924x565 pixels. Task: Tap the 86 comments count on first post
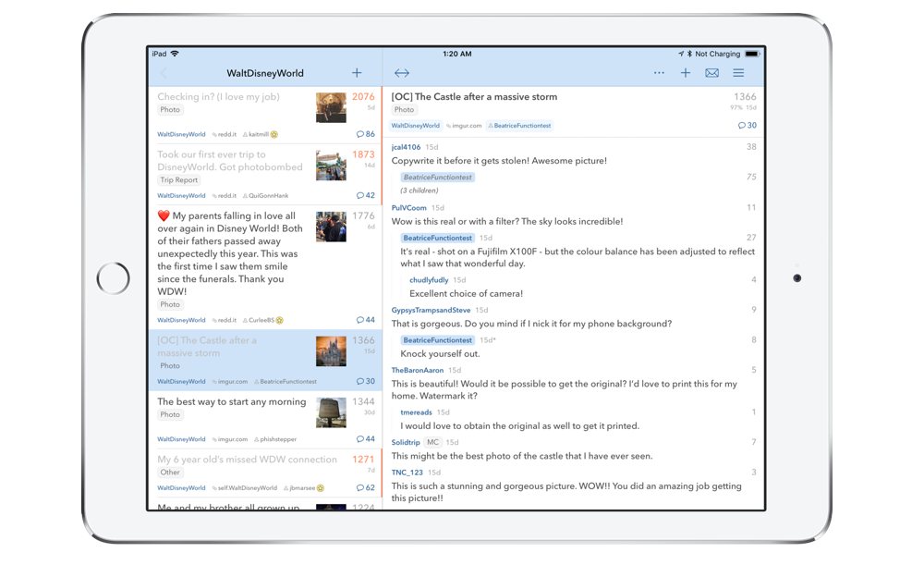(x=366, y=134)
